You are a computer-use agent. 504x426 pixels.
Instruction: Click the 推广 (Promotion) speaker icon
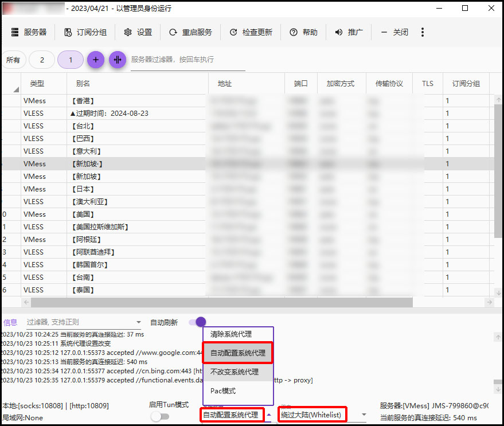[x=339, y=33]
